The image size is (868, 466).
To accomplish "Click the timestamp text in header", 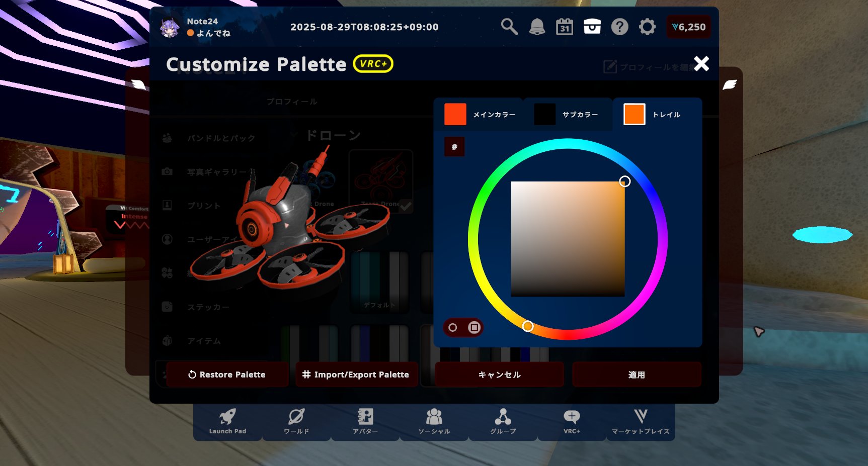I will (364, 27).
